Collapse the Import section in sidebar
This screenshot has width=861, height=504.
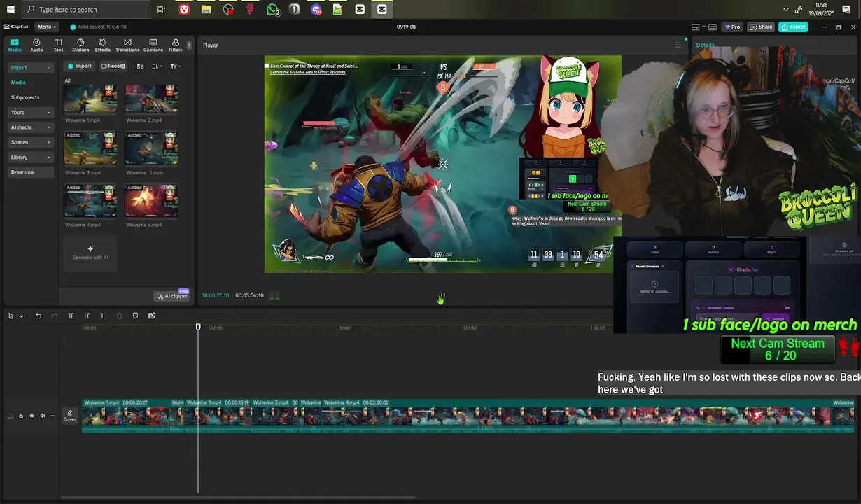click(49, 68)
